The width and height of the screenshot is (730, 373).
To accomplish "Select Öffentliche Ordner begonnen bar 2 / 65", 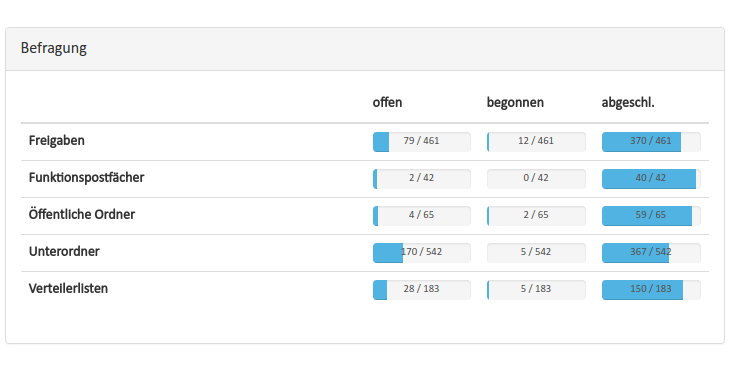I will [x=536, y=216].
